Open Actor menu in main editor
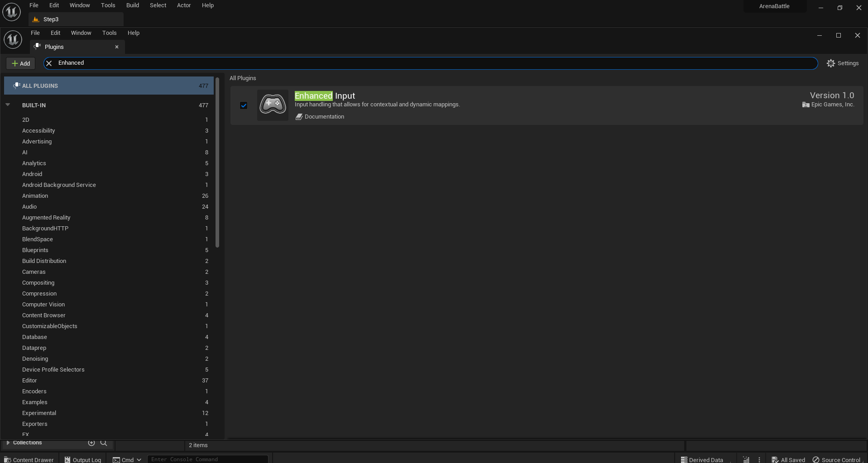The width and height of the screenshot is (868, 463). click(x=184, y=5)
